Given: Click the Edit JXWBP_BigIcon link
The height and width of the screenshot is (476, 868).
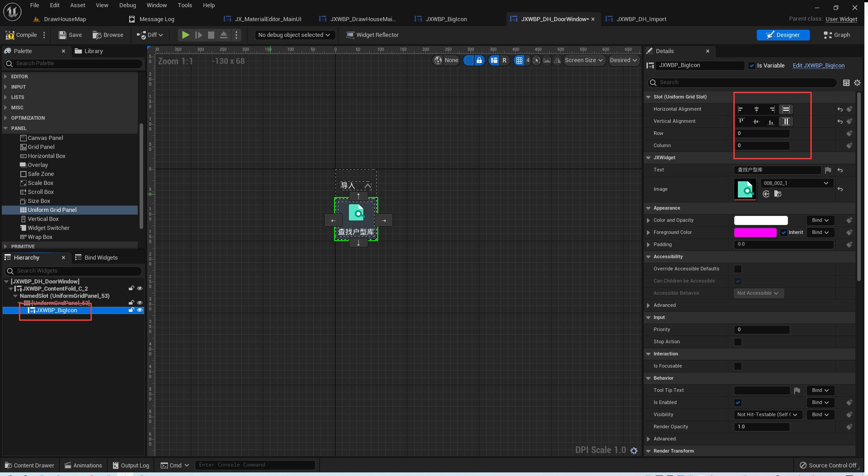Looking at the screenshot, I should [x=818, y=66].
